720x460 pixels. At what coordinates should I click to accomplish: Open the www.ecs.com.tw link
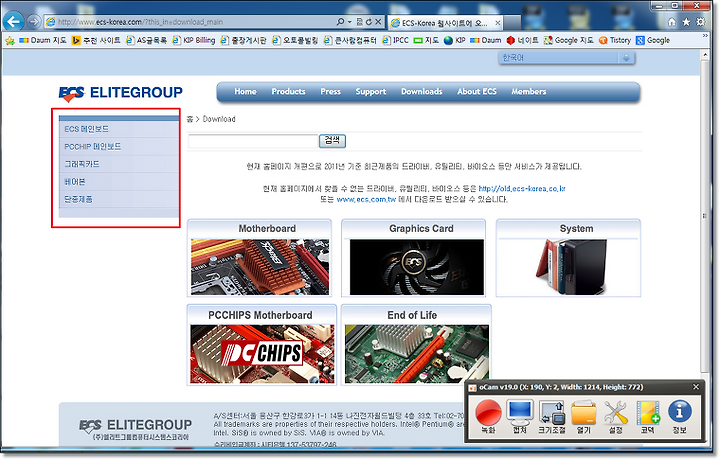(366, 199)
